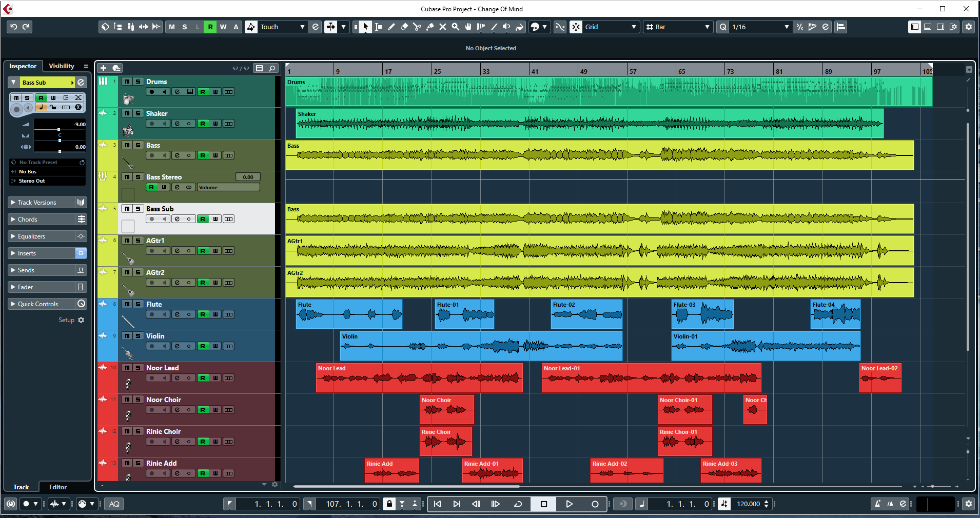This screenshot has width=980, height=518.
Task: Record-enable the Noor Lead track
Action: [152, 378]
